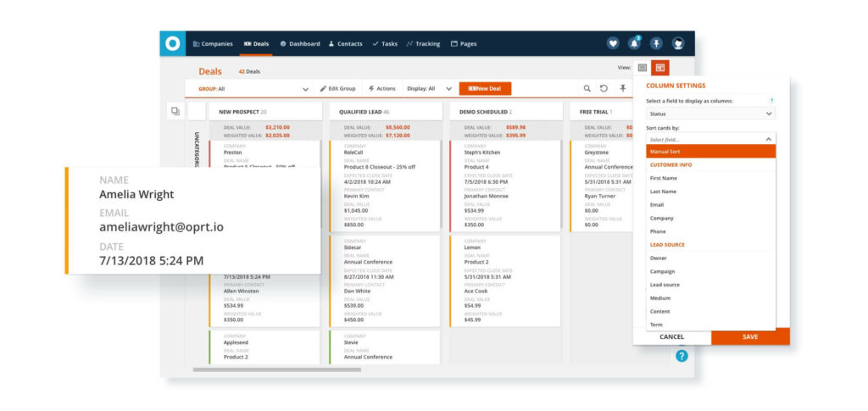This screenshot has height=411, width=868.
Task: Click the pin icon in top navigation bar
Action: click(657, 44)
